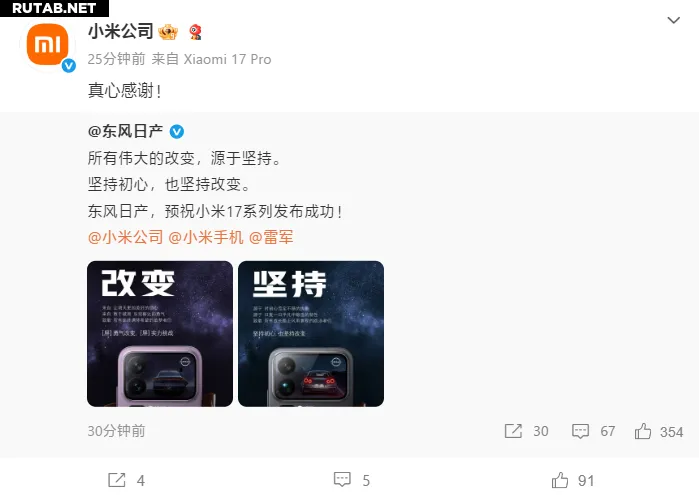Screen dimensions: 699x495
Task: Click the verified badge beside 东风日产
Action: point(177,132)
